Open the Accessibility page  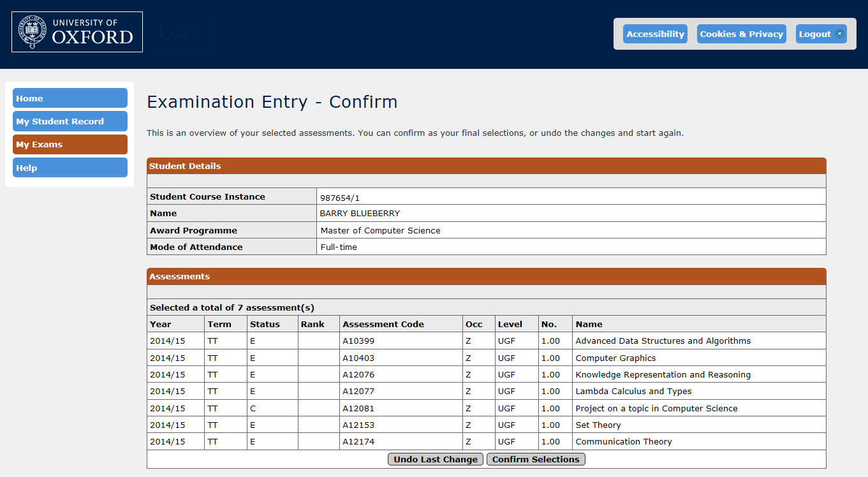655,34
